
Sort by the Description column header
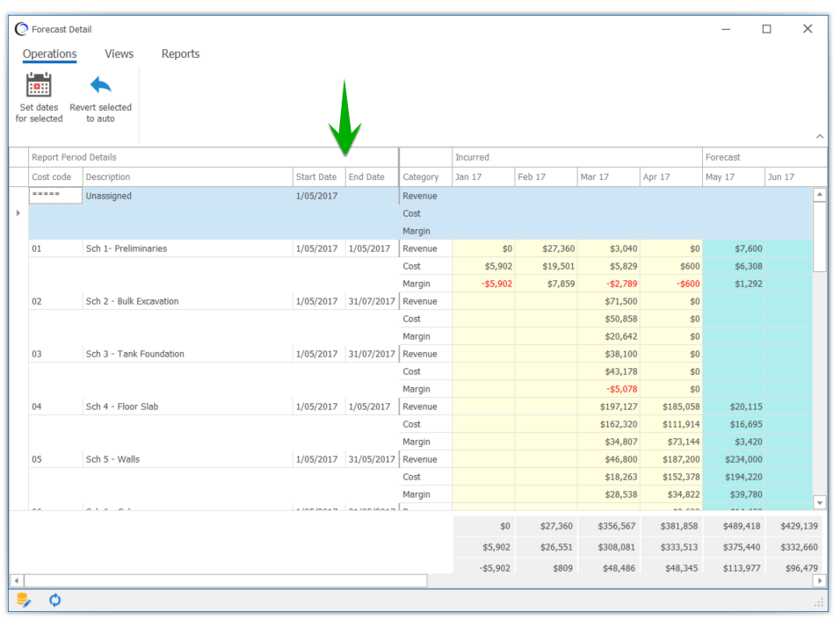pos(187,176)
